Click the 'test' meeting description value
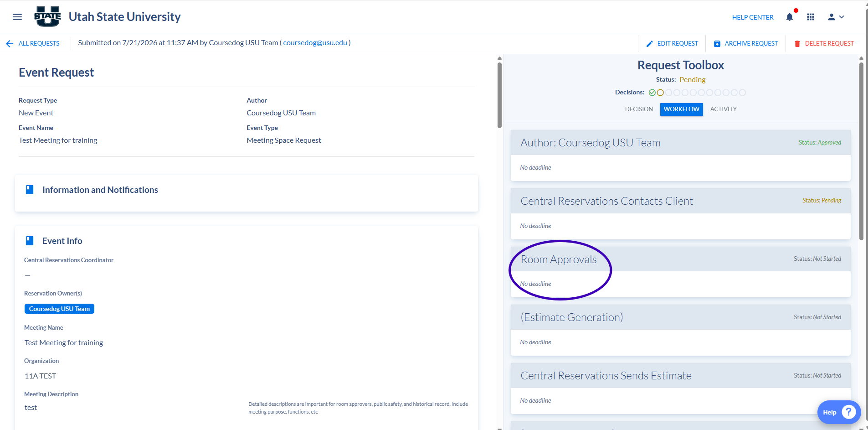 (31, 408)
